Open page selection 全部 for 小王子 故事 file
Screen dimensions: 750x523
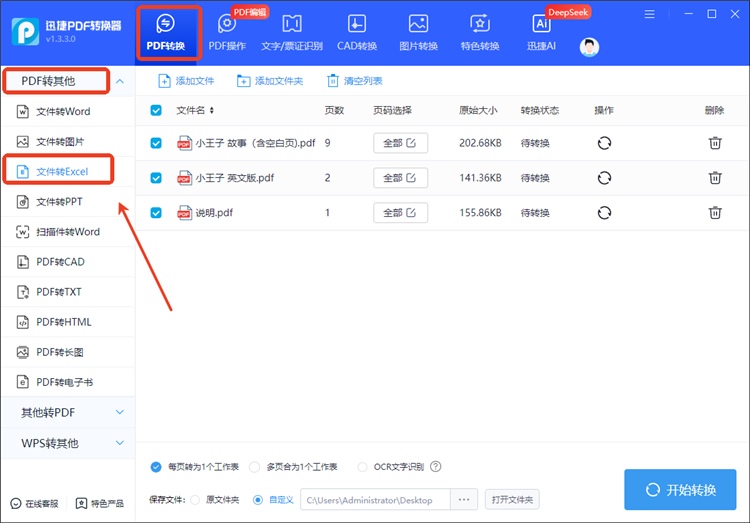point(400,143)
